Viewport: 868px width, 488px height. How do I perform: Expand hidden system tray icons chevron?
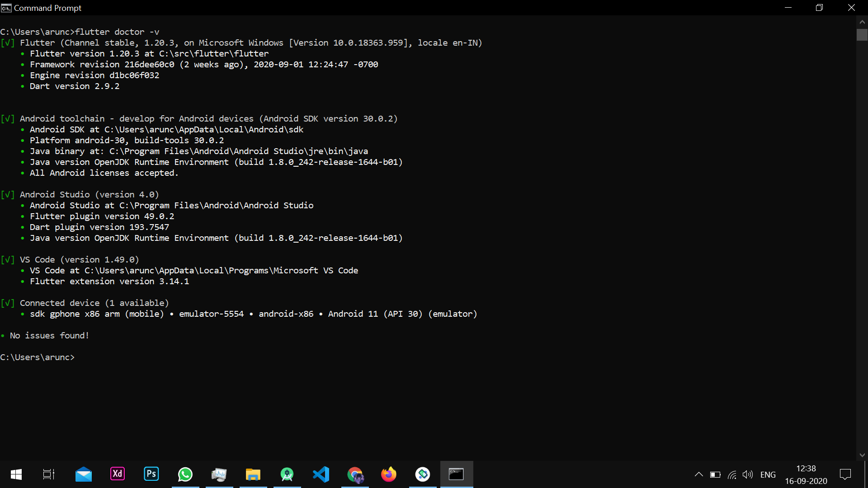point(698,474)
